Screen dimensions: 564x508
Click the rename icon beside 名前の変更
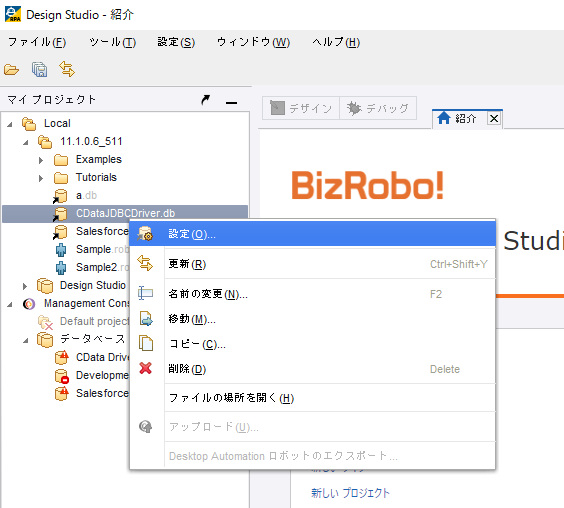point(145,293)
